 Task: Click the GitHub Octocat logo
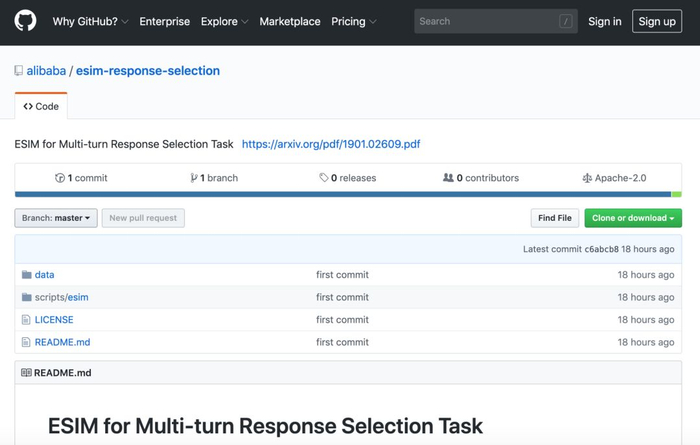tap(25, 21)
